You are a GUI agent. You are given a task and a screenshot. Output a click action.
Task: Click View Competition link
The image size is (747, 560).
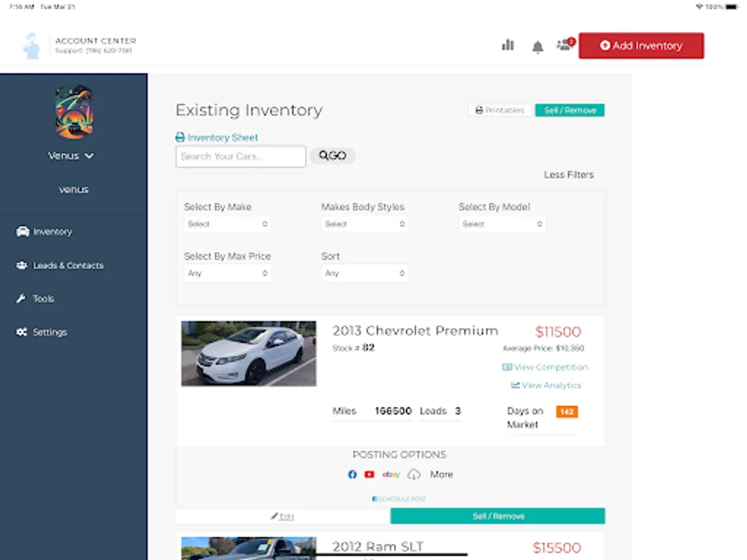(x=545, y=367)
